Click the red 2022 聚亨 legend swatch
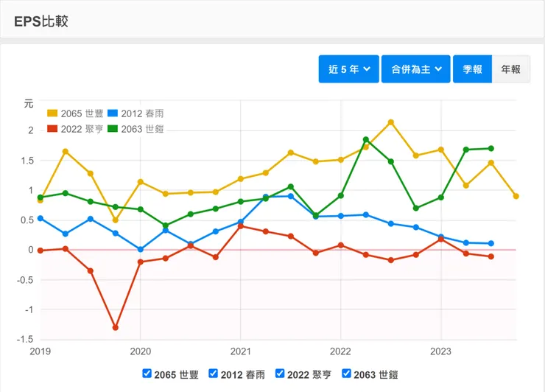 coord(52,129)
